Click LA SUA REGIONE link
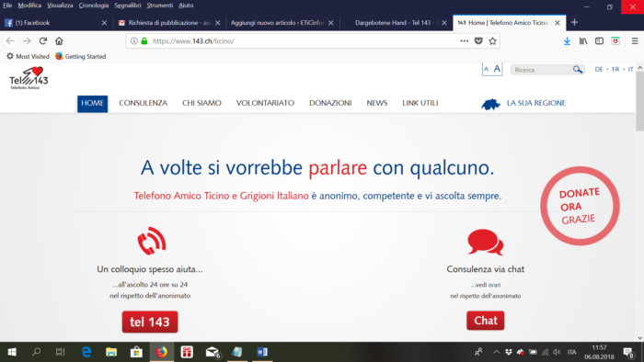The height and width of the screenshot is (362, 644). (536, 103)
